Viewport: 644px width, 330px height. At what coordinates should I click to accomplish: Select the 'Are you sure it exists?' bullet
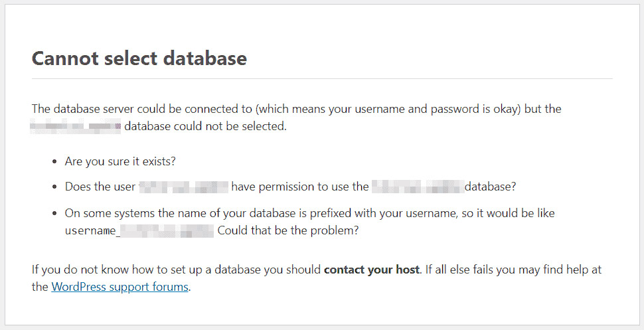[x=120, y=161]
